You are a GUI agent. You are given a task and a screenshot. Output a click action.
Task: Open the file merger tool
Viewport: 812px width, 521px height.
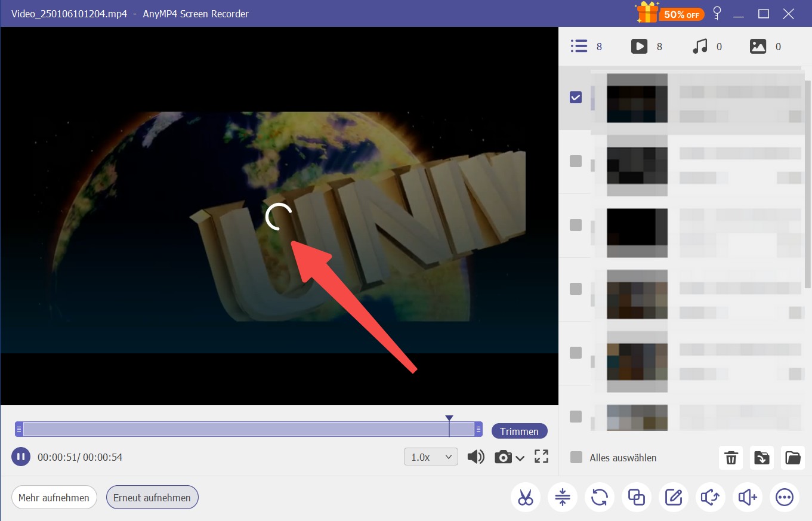click(x=637, y=497)
